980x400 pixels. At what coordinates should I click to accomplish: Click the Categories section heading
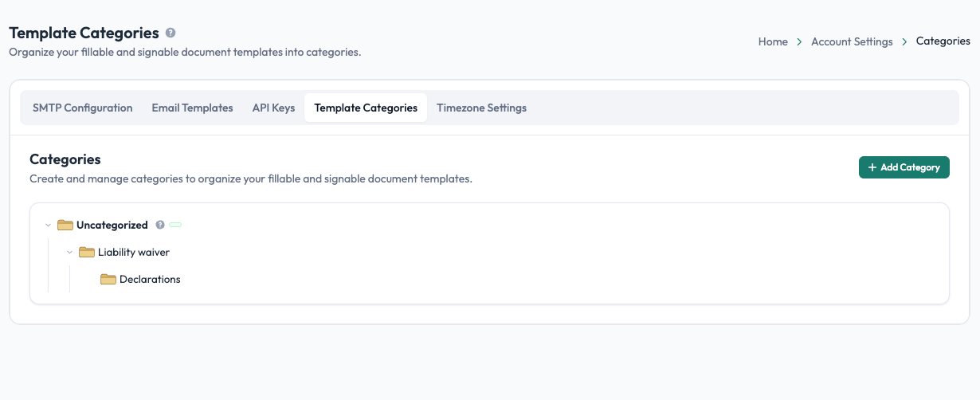coord(65,159)
